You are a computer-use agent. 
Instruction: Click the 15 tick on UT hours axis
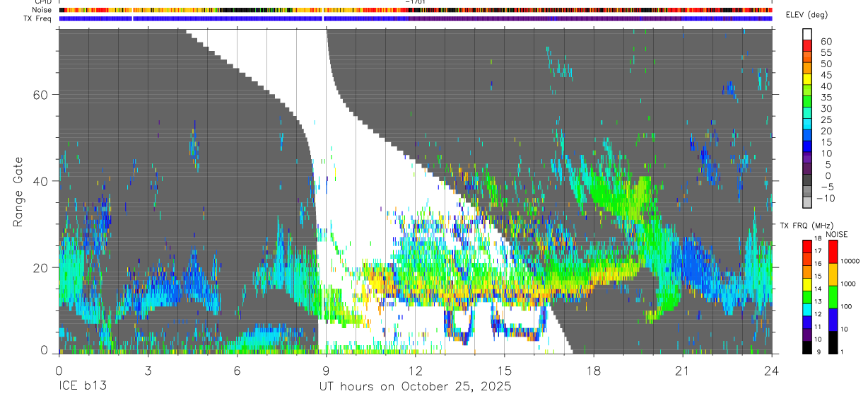504,370
